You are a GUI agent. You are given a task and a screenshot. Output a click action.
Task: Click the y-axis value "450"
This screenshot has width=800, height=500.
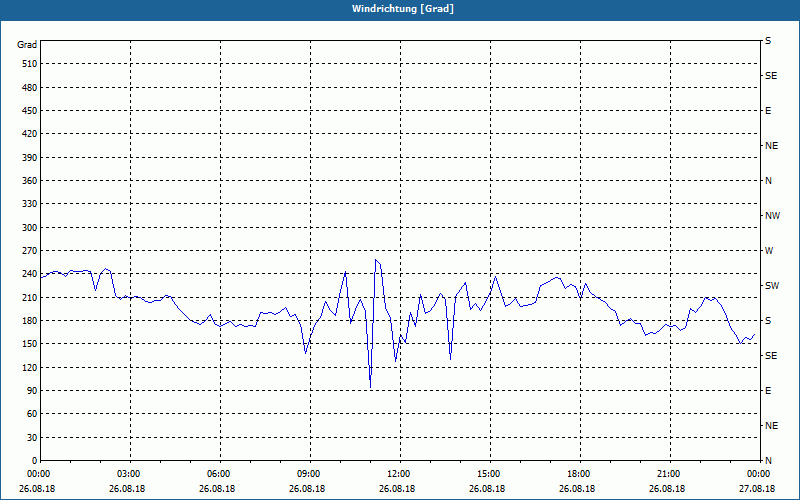click(30, 111)
